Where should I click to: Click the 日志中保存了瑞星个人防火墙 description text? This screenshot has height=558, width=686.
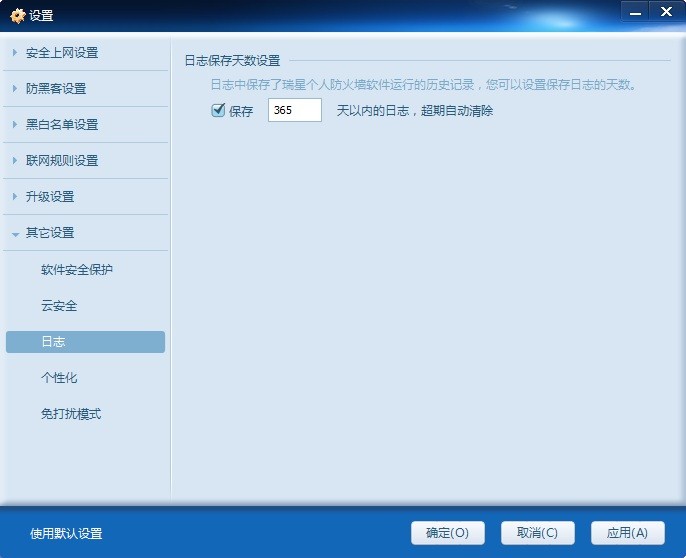pos(423,84)
